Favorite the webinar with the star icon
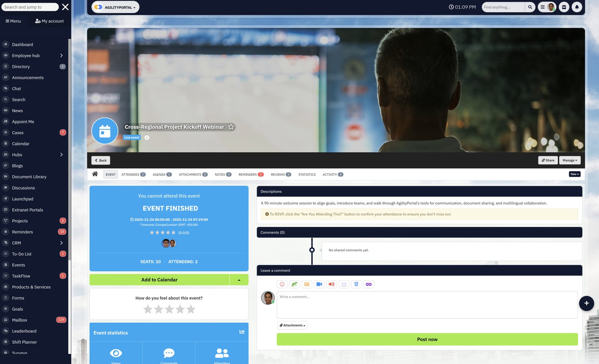599x364 pixels. [231, 127]
